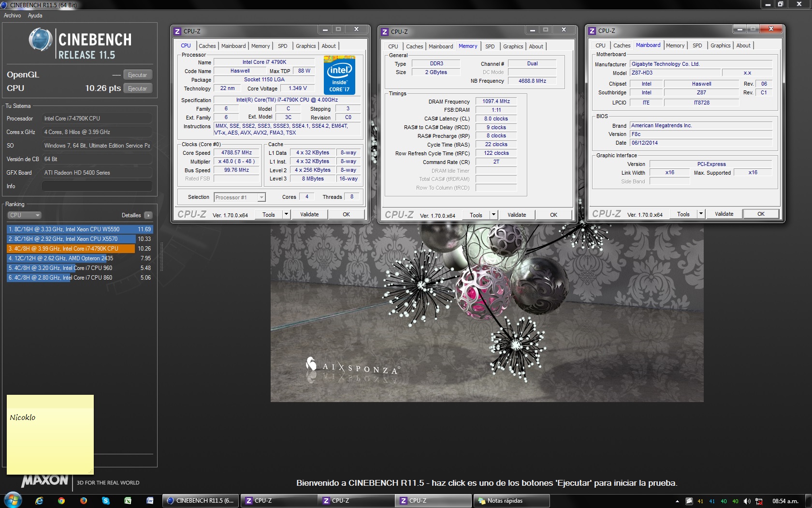Open the Ayuda menu in Cinebench
This screenshot has height=508, width=812.
(x=35, y=15)
